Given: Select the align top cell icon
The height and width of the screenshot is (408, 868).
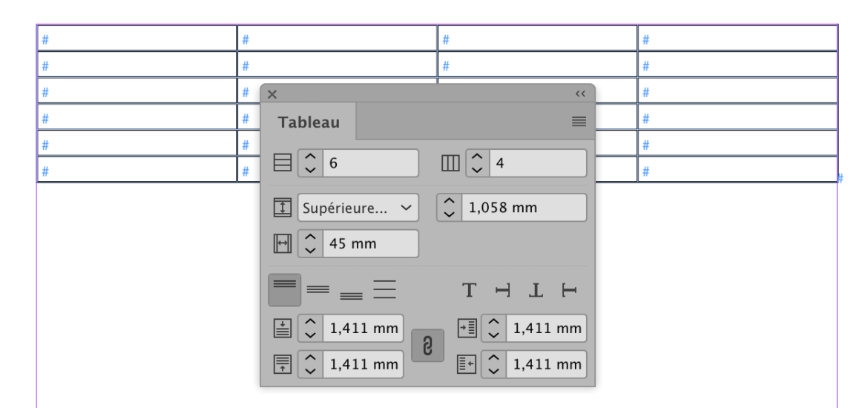Looking at the screenshot, I should 285,289.
